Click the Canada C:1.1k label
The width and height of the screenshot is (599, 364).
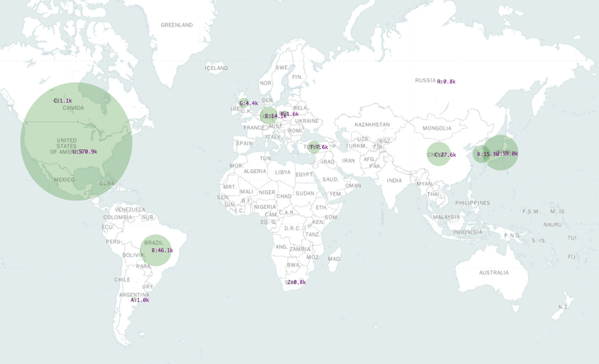(63, 101)
